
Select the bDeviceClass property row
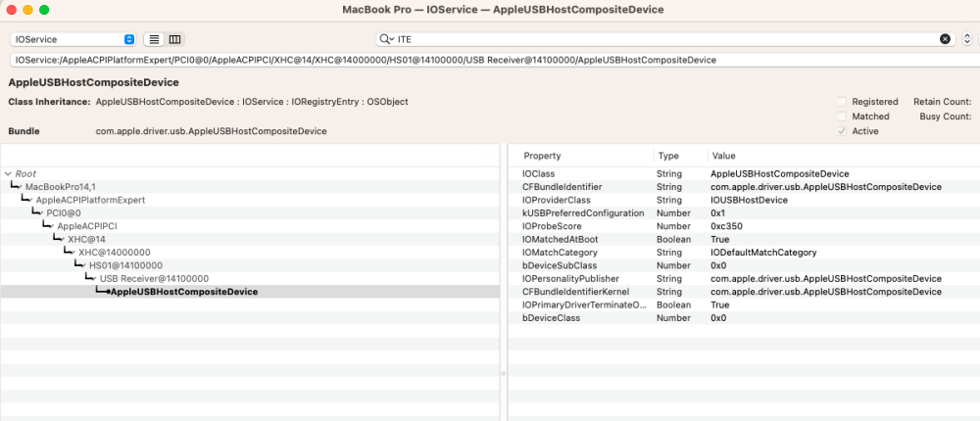coord(744,318)
